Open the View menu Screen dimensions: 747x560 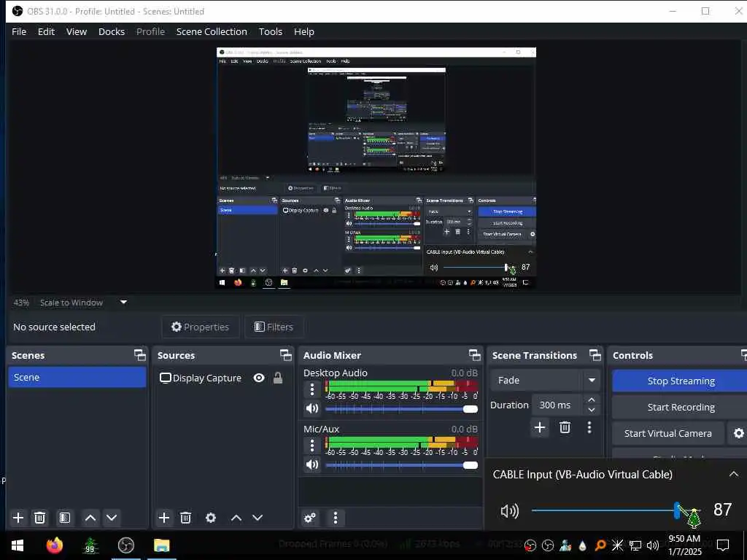76,31
